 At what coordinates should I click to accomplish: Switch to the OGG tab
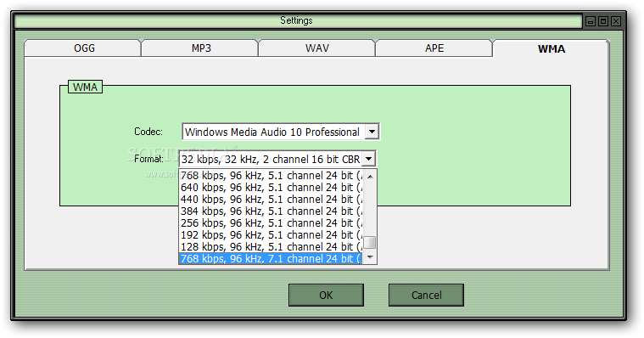point(83,48)
